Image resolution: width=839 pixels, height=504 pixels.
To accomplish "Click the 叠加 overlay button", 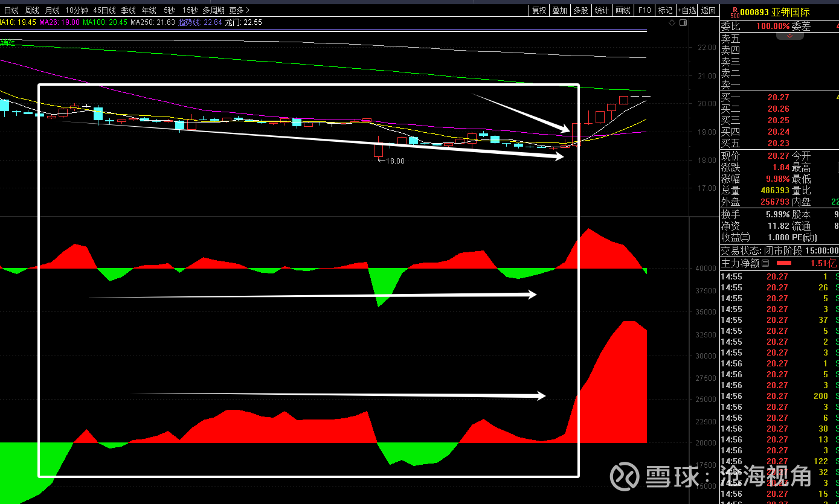I will 560,10.
